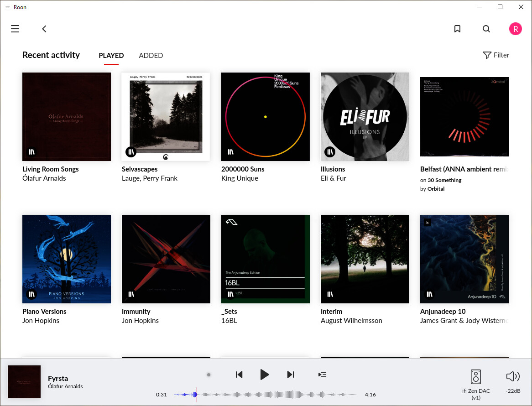Click library badge on Living Room Songs cover
Image resolution: width=532 pixels, height=406 pixels.
pos(31,152)
